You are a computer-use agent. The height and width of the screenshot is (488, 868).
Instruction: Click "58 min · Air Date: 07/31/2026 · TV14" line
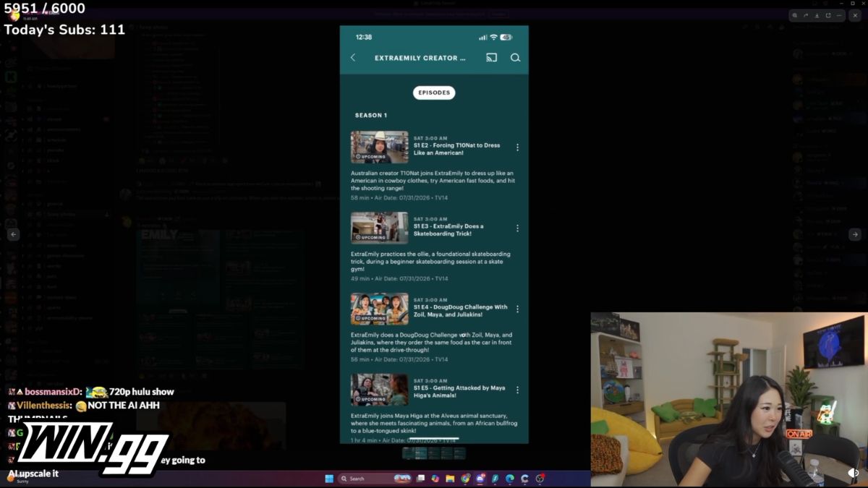(399, 197)
